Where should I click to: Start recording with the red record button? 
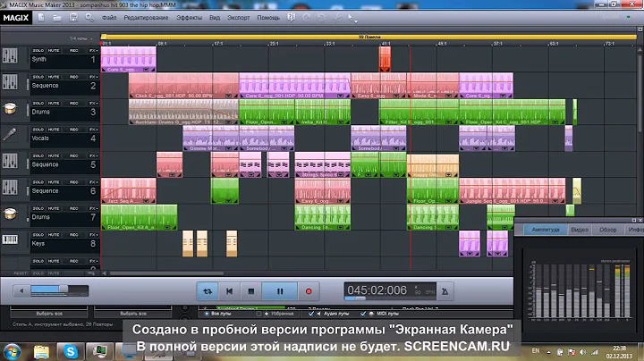[309, 291]
